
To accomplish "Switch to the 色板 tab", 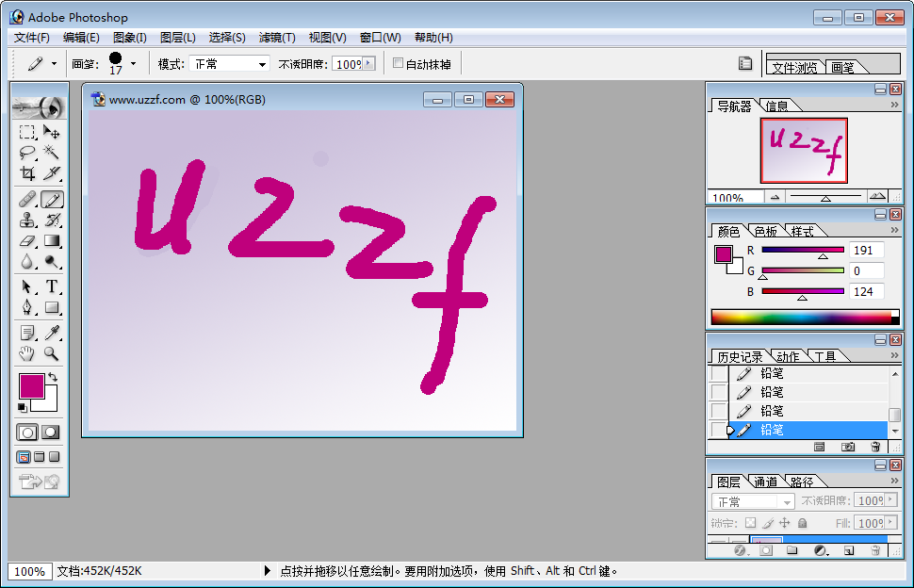I will (765, 232).
